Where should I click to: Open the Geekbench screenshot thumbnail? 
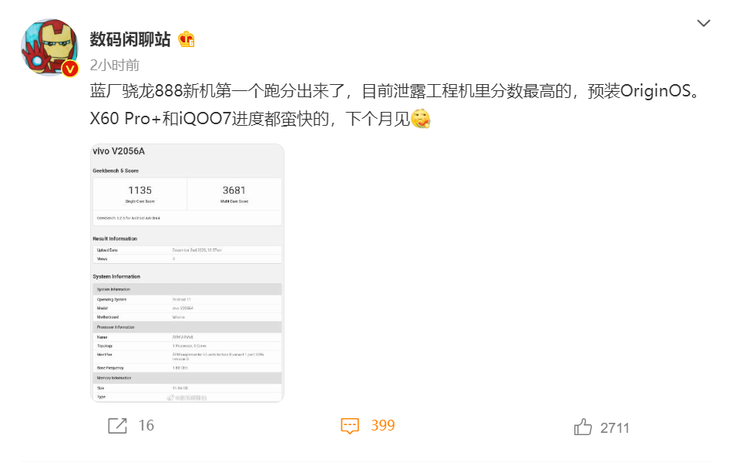[x=187, y=273]
